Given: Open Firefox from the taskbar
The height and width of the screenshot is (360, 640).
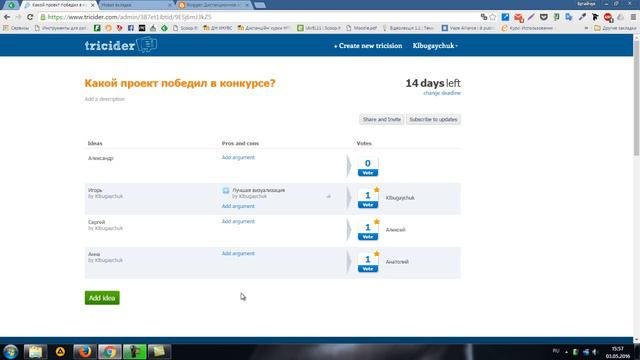Looking at the screenshot, I should [x=85, y=351].
